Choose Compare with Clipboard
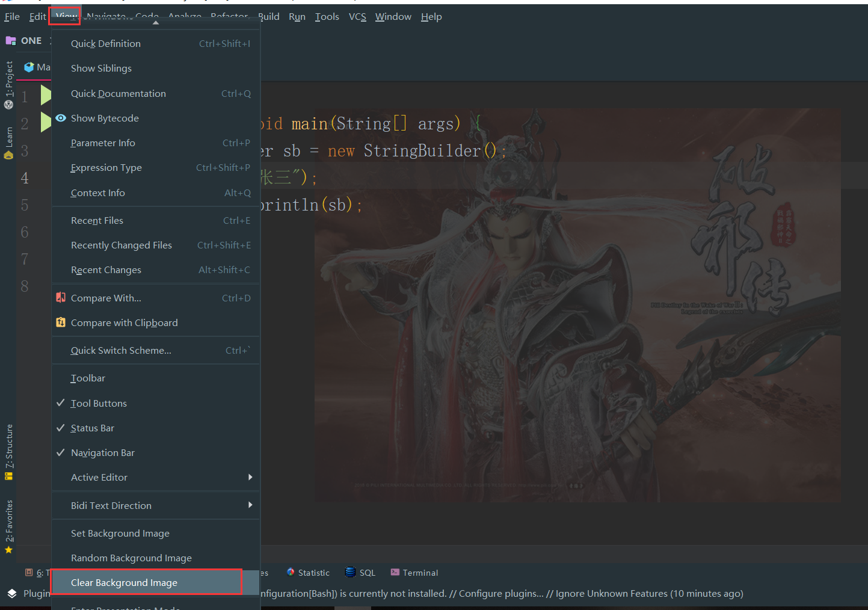Image resolution: width=868 pixels, height=610 pixels. 125,322
